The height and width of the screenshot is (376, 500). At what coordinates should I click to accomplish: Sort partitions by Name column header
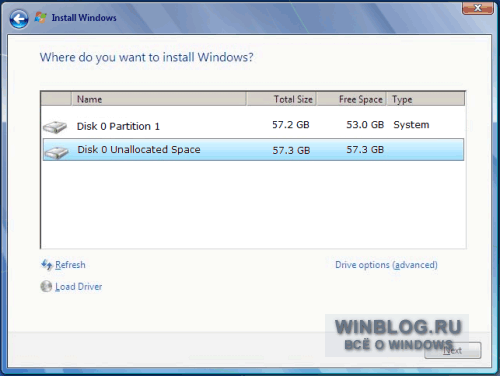tap(159, 99)
